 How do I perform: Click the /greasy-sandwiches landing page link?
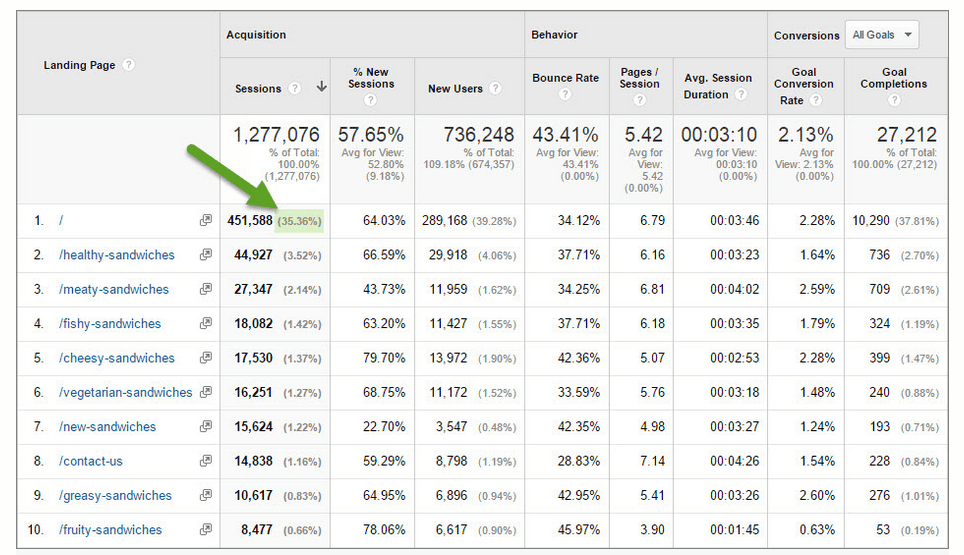point(116,496)
